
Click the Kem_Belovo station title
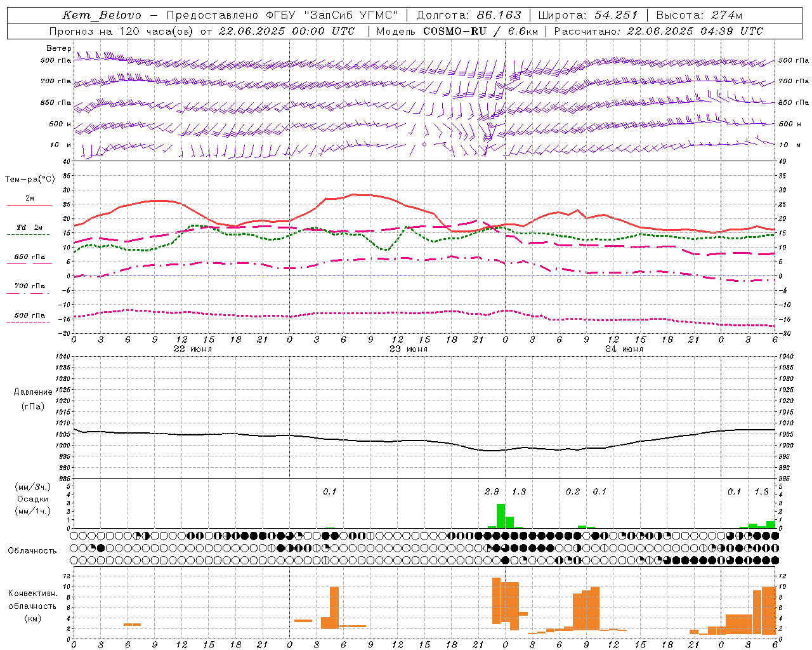[101, 15]
